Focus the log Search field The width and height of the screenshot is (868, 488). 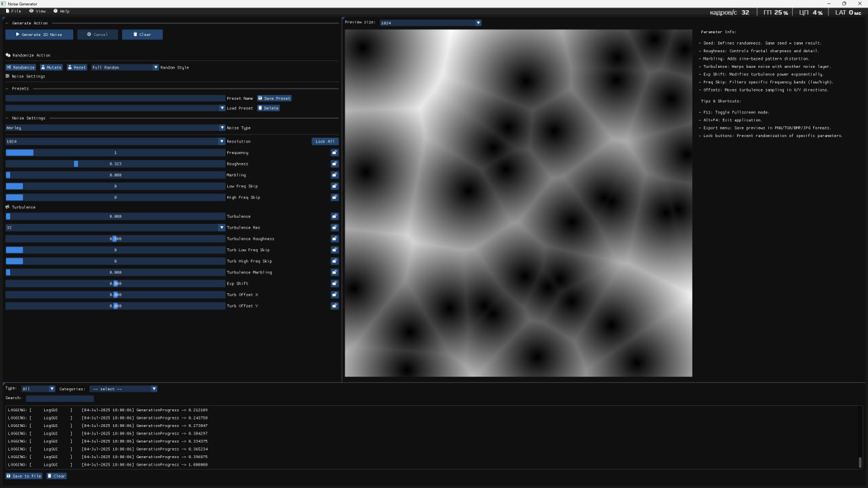60,398
